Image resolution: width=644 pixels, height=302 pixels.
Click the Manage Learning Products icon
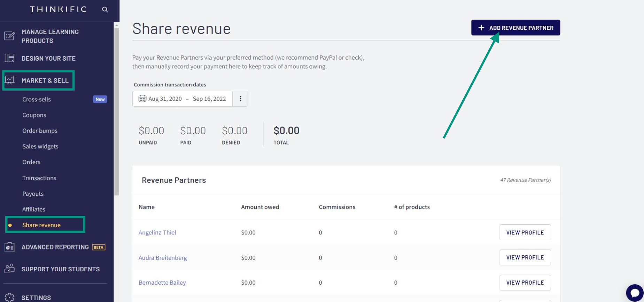coord(9,36)
